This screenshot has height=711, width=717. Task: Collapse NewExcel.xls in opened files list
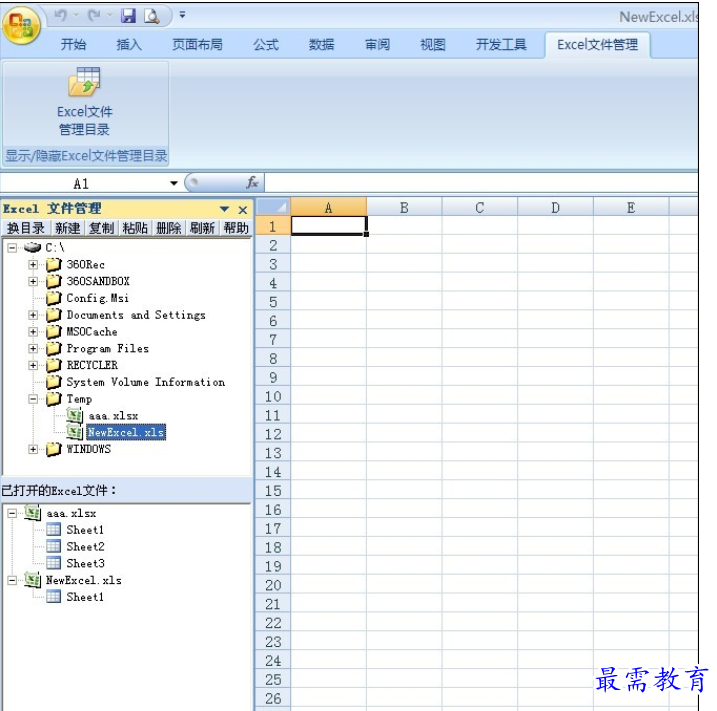tap(12, 581)
